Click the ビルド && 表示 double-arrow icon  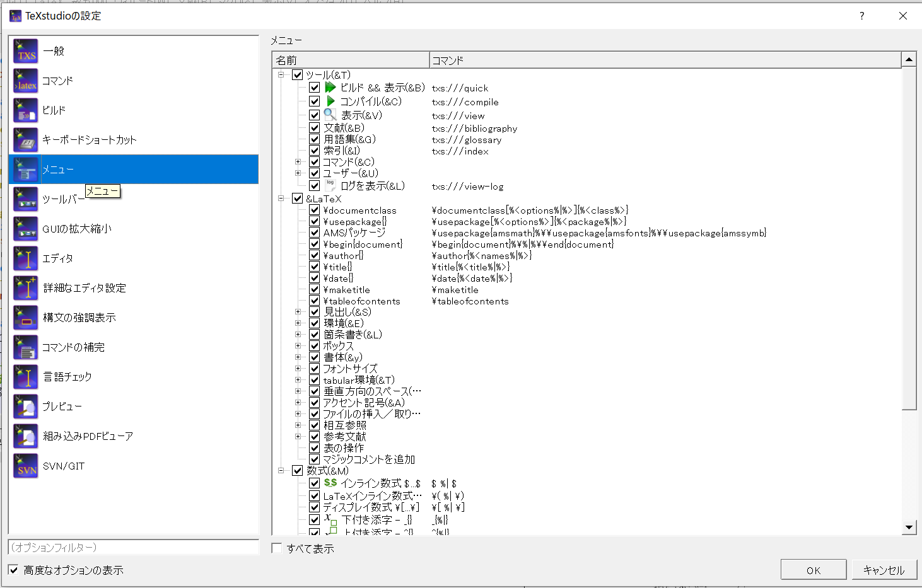coord(330,87)
